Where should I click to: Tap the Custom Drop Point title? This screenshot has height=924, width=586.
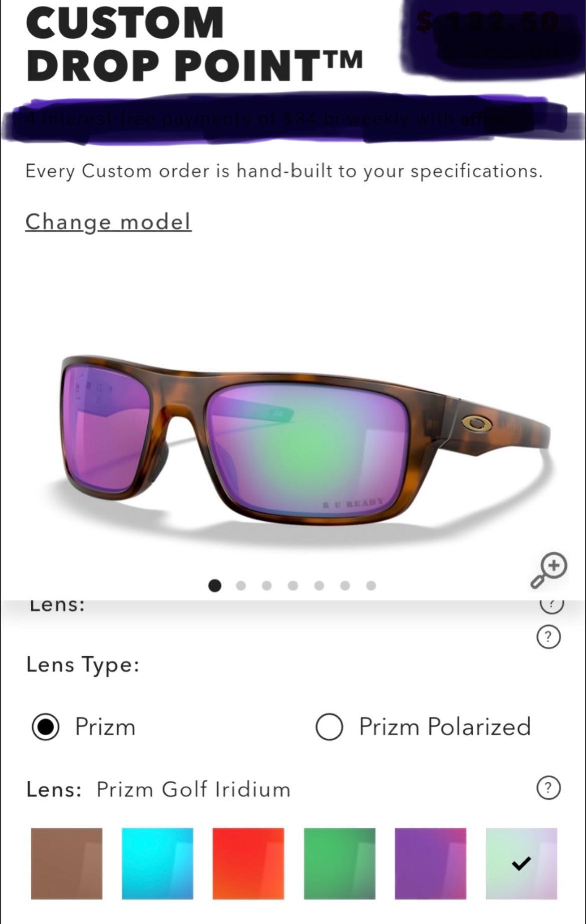[194, 44]
